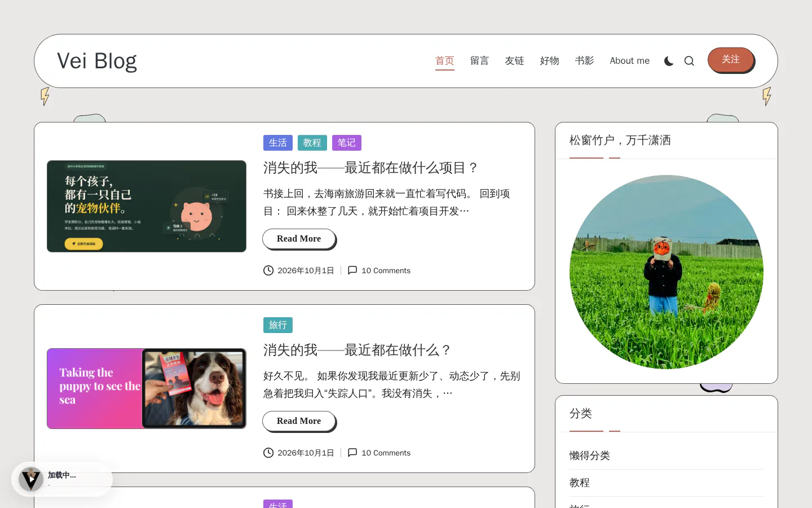Viewport: 812px width, 508px height.
Task: Toggle dark mode with the moon icon
Action: point(669,61)
